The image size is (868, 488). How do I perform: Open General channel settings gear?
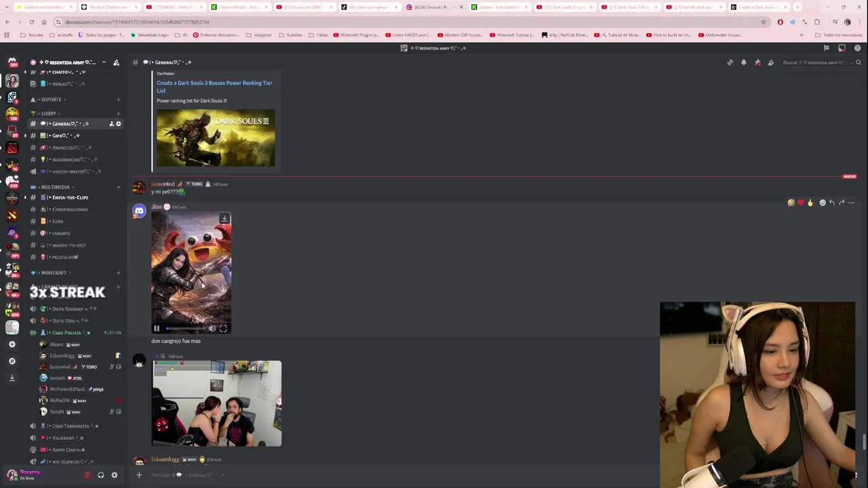coord(118,124)
